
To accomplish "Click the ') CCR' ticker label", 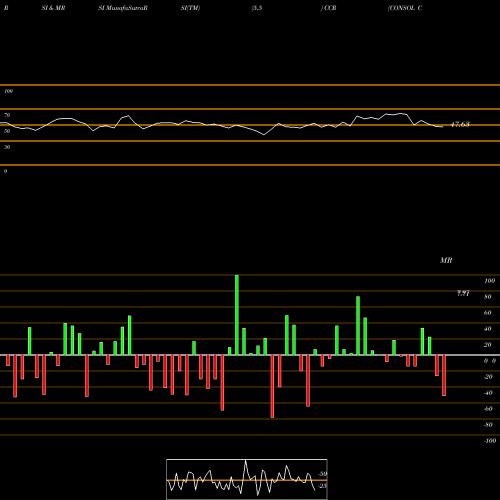I will coord(328,8).
